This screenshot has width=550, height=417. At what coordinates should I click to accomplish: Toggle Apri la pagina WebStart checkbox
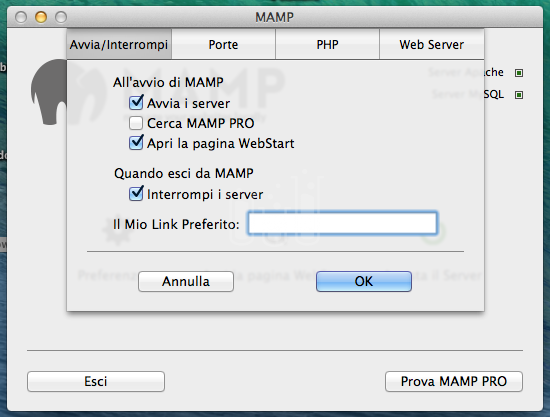pyautogui.click(x=136, y=143)
